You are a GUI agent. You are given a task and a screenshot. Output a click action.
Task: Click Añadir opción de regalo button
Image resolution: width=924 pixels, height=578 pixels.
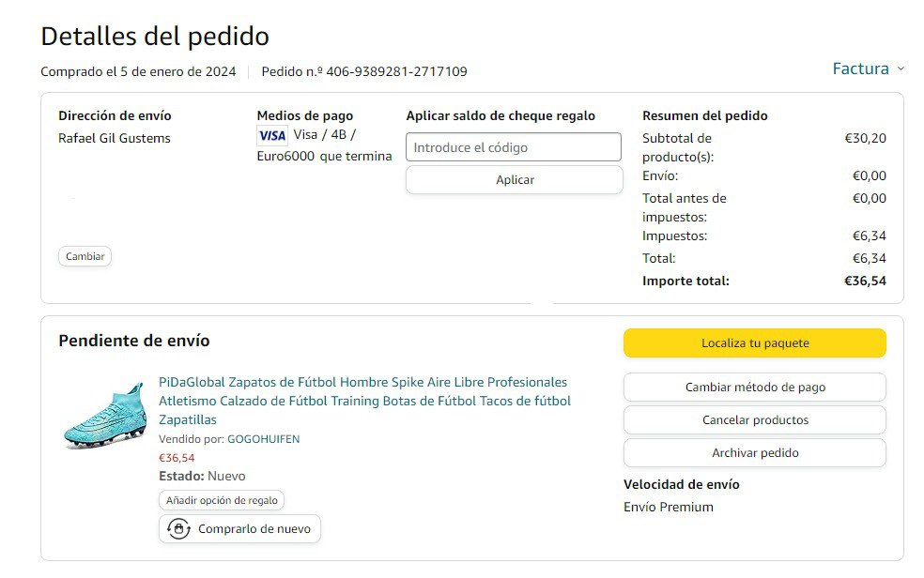222,501
